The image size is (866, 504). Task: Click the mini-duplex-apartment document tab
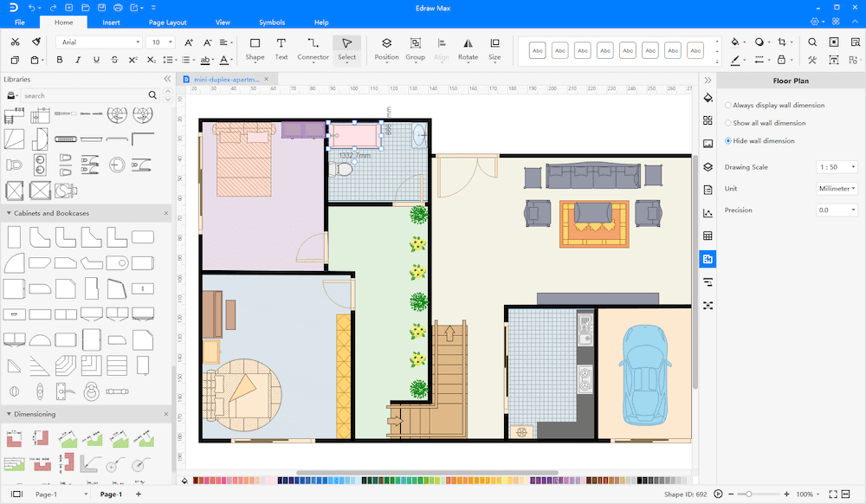pyautogui.click(x=223, y=78)
